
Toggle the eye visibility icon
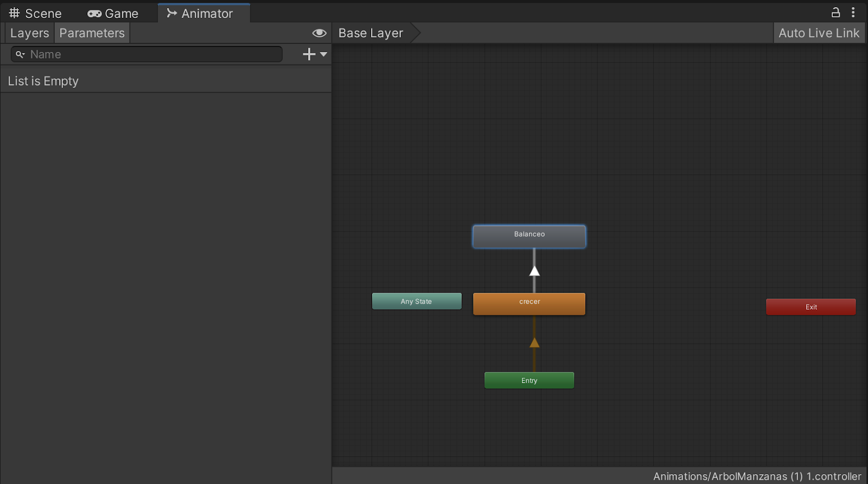(x=319, y=33)
